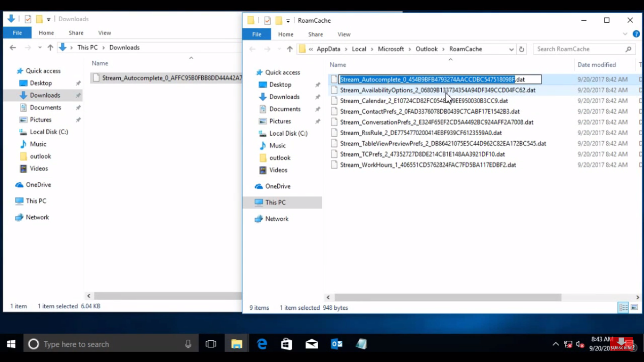Refresh the RoamCache folder
This screenshot has width=644, height=362.
(522, 49)
